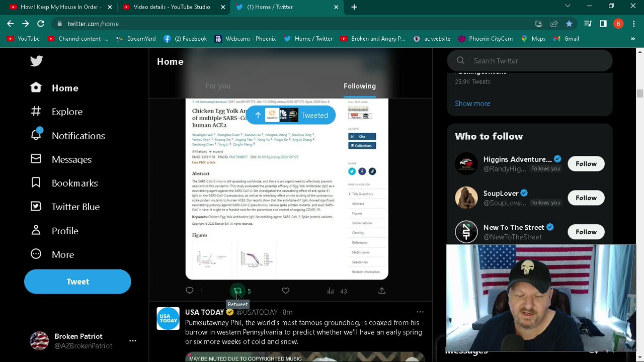Open Chrome three-dot menu
Viewport: 644px width, 362px height.
[633, 24]
